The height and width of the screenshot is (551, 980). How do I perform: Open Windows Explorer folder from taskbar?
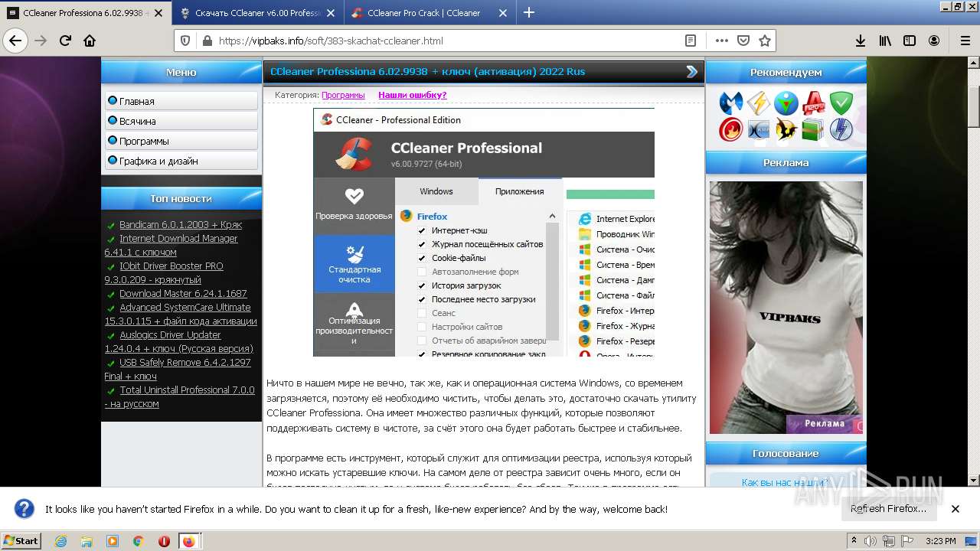[x=87, y=541]
